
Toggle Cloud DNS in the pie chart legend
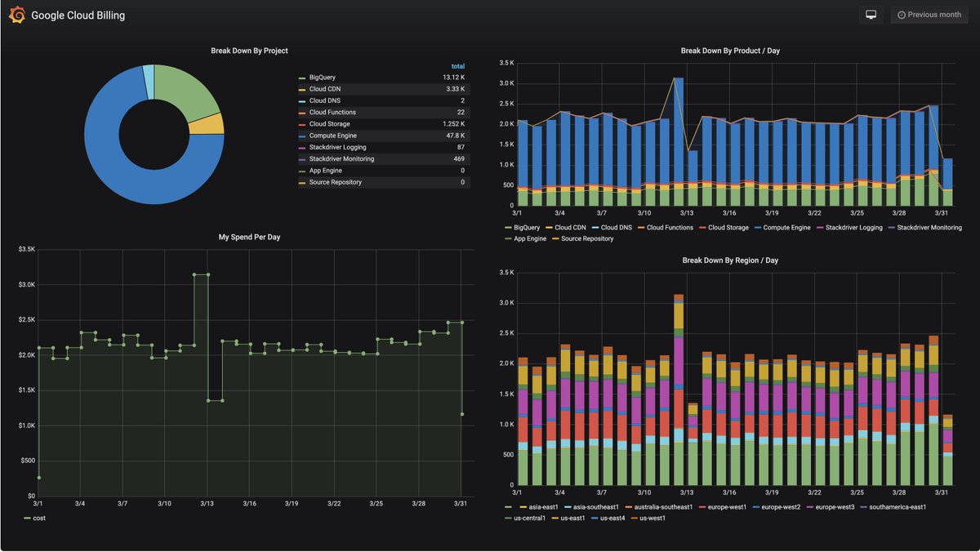324,100
